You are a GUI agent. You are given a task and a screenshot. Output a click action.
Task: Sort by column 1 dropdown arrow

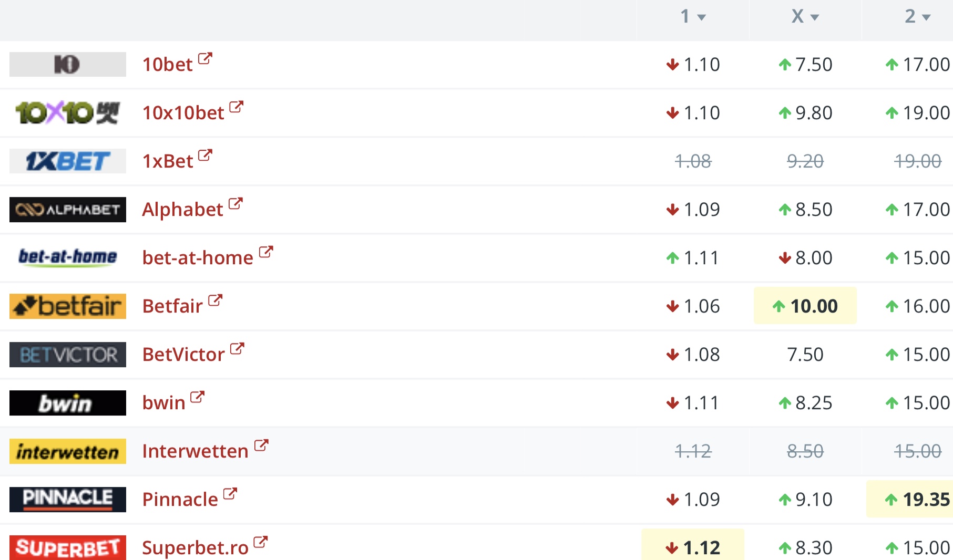[701, 17]
